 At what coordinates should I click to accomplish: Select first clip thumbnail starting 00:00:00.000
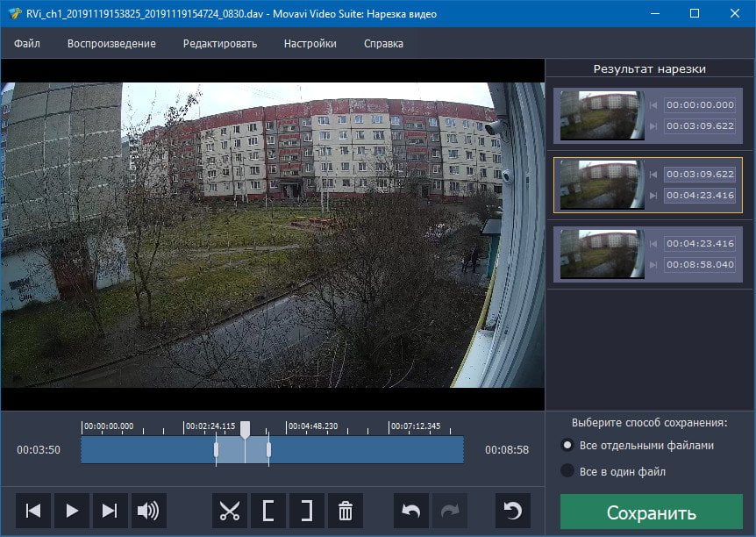pos(602,116)
